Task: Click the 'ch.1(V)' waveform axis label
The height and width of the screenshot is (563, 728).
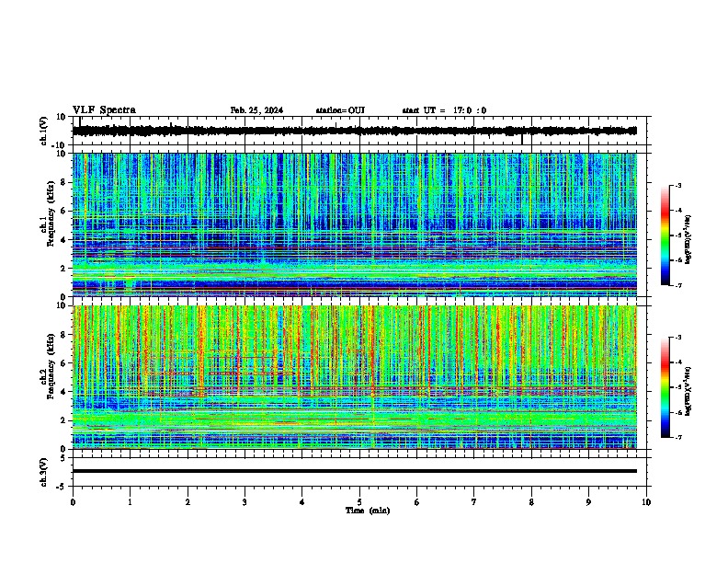Action: pyautogui.click(x=44, y=131)
